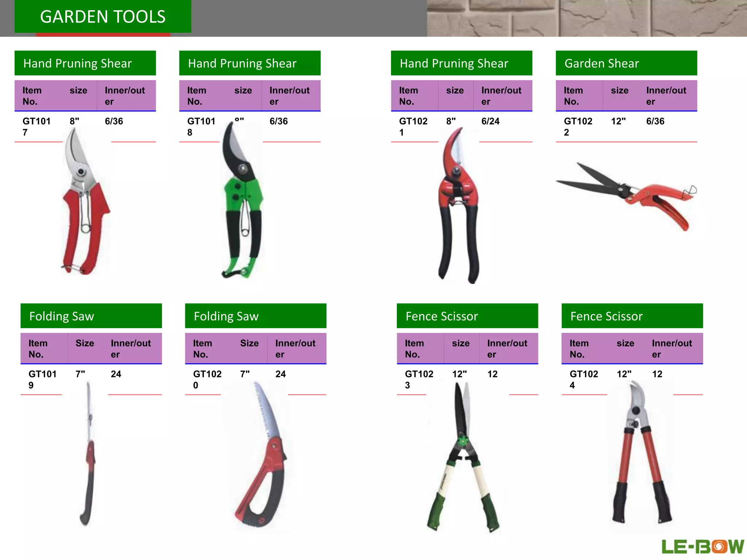The width and height of the screenshot is (747, 560).
Task: Click the Fence Scissor heading above GT1024
Action: click(x=632, y=316)
